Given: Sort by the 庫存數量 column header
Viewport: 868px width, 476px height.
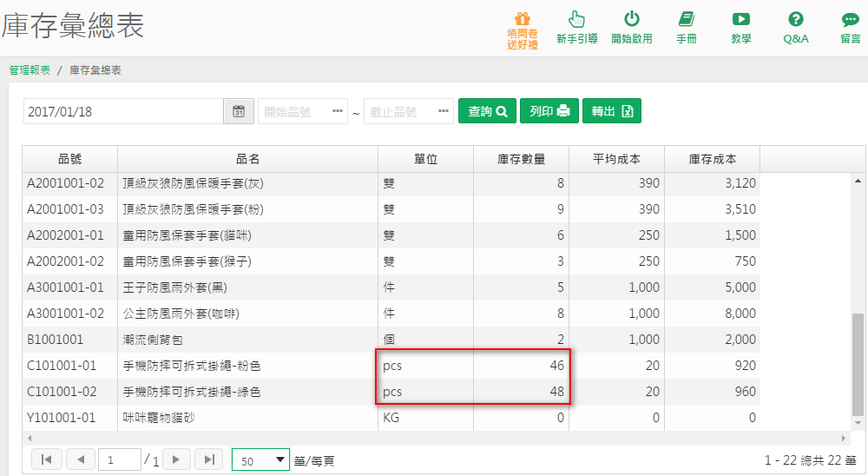Looking at the screenshot, I should (x=521, y=159).
